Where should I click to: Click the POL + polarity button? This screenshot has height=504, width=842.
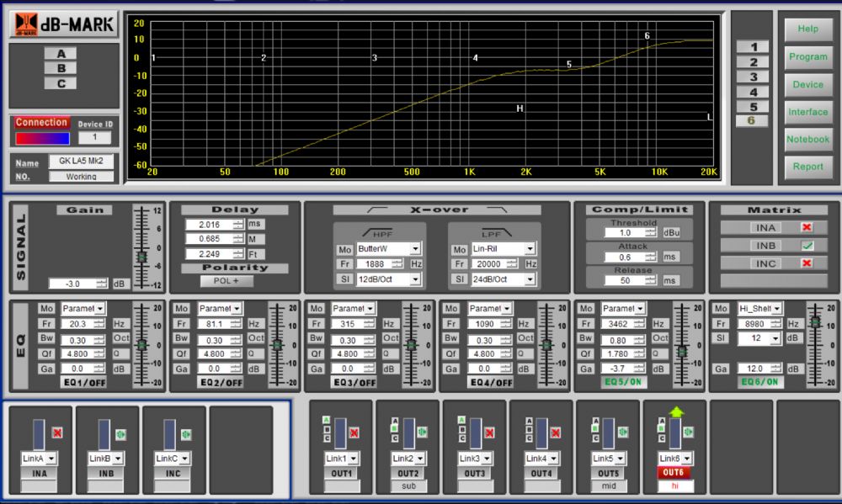[226, 281]
